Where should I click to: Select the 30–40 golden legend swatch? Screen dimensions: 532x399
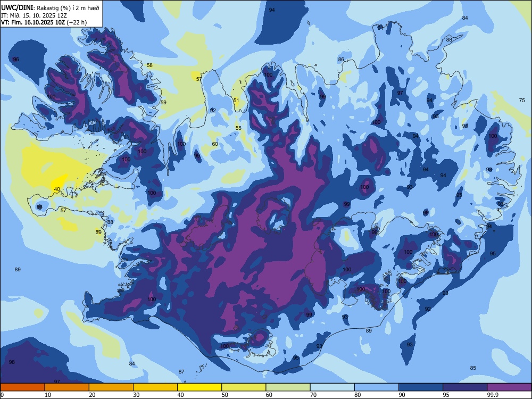point(155,387)
